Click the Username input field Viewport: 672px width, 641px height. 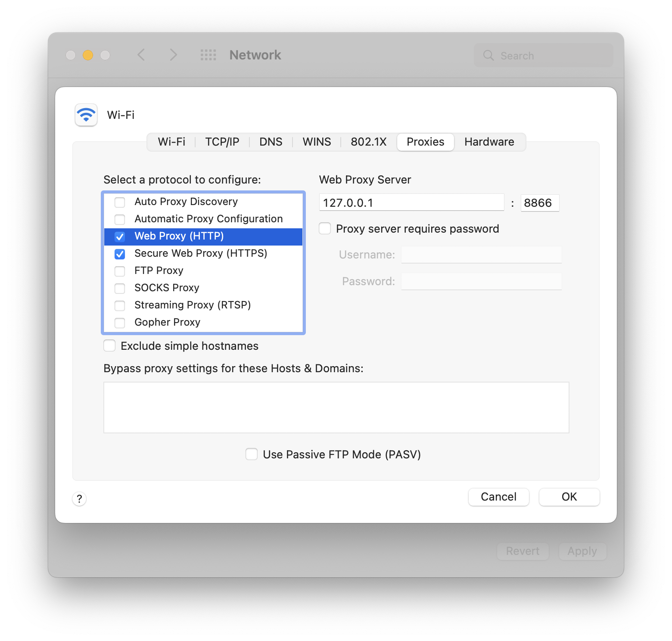pyautogui.click(x=482, y=255)
